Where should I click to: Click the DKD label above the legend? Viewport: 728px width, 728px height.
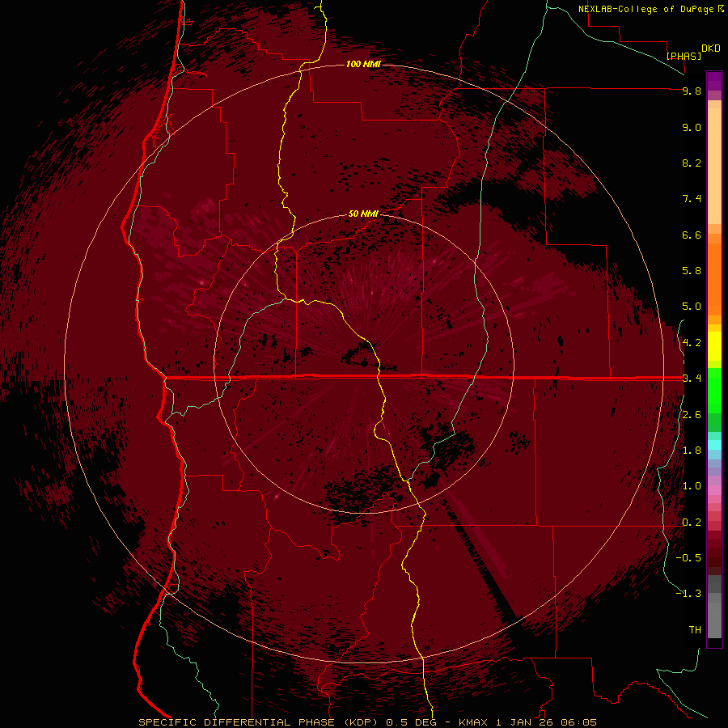711,49
